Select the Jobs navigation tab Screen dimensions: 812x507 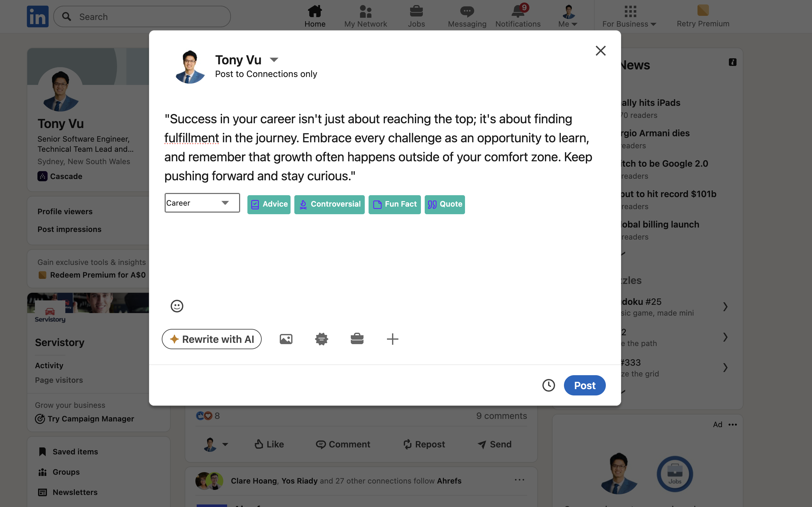tap(416, 16)
